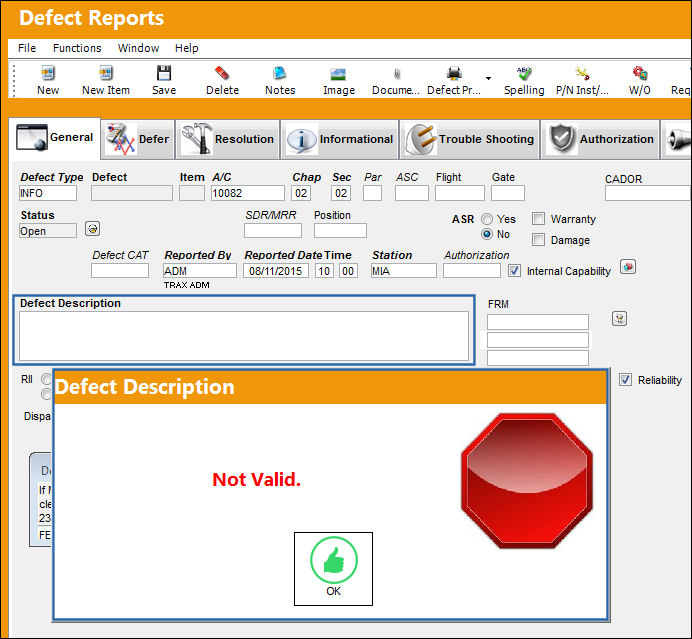The height and width of the screenshot is (639, 692).
Task: Click OK thumbs-up button in dialog
Action: click(333, 568)
